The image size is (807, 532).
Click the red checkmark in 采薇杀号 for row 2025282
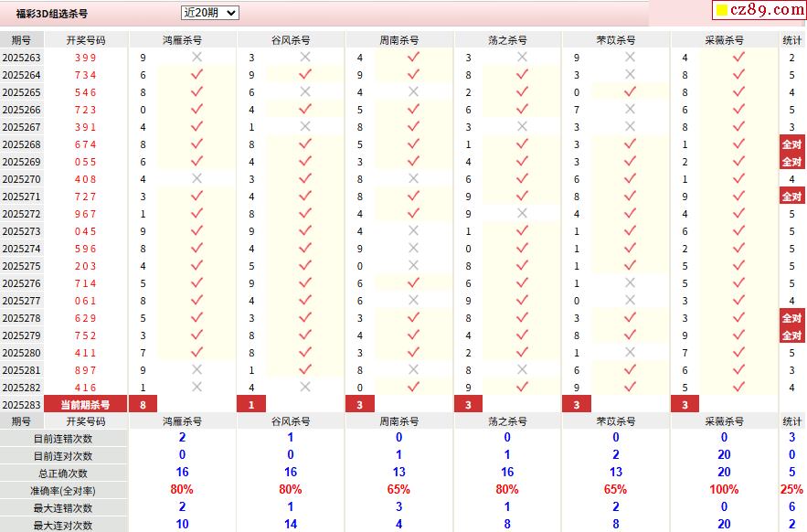tap(738, 388)
